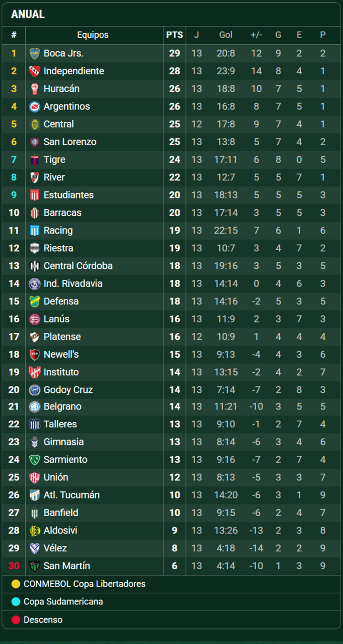Click the River Plate shield icon
The height and width of the screenshot is (644, 343).
click(34, 177)
